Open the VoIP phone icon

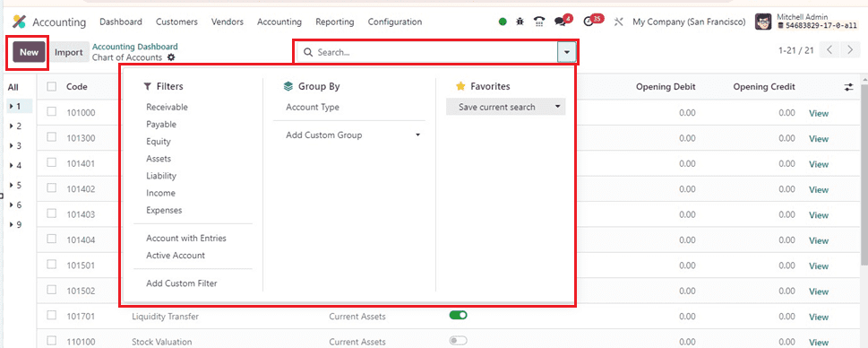pos(539,22)
